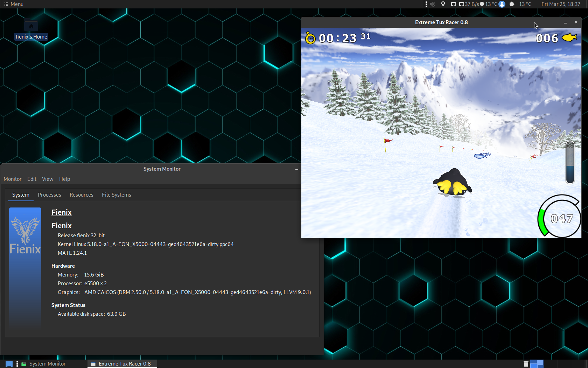588x368 pixels.
Task: Click the lightbulb brightness indicator icon
Action: [443, 4]
